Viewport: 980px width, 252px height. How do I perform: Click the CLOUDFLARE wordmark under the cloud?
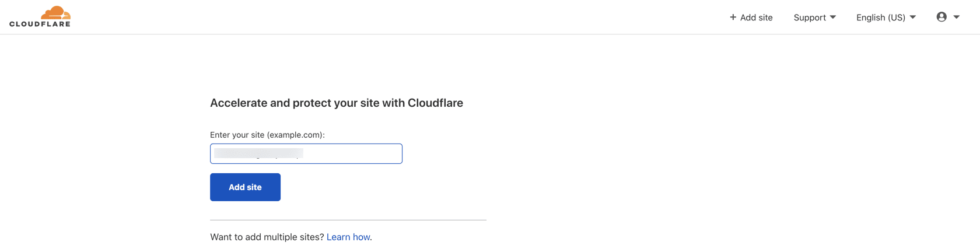coord(40,24)
